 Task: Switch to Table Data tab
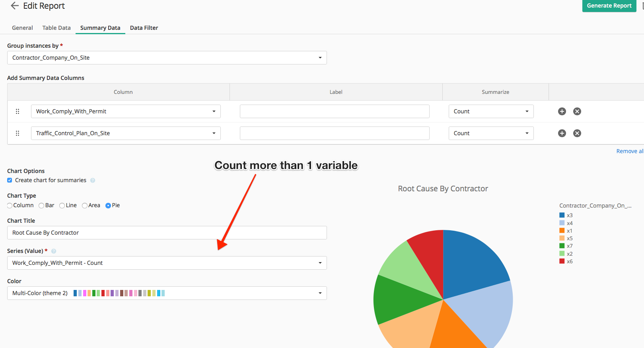click(x=56, y=28)
